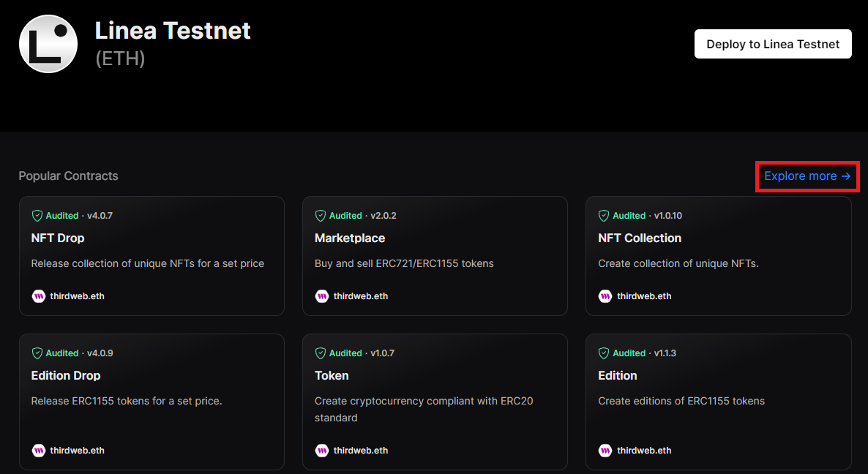Click 'Release ERC1155 tokens for a set price.' text

pyautogui.click(x=126, y=401)
